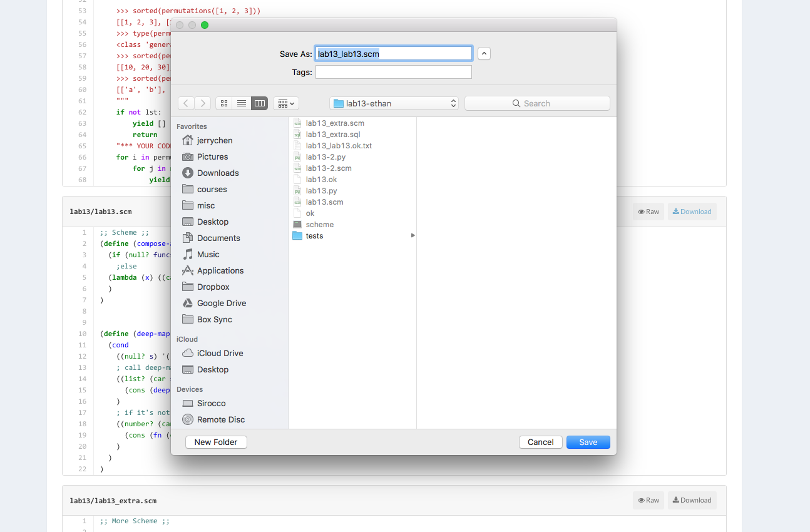Open jerrychen home in Favorites

[x=214, y=140]
